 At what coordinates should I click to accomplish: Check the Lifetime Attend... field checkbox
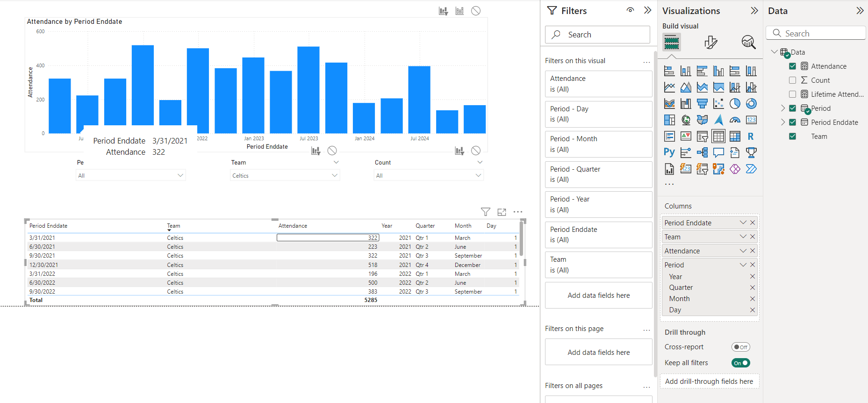(792, 94)
